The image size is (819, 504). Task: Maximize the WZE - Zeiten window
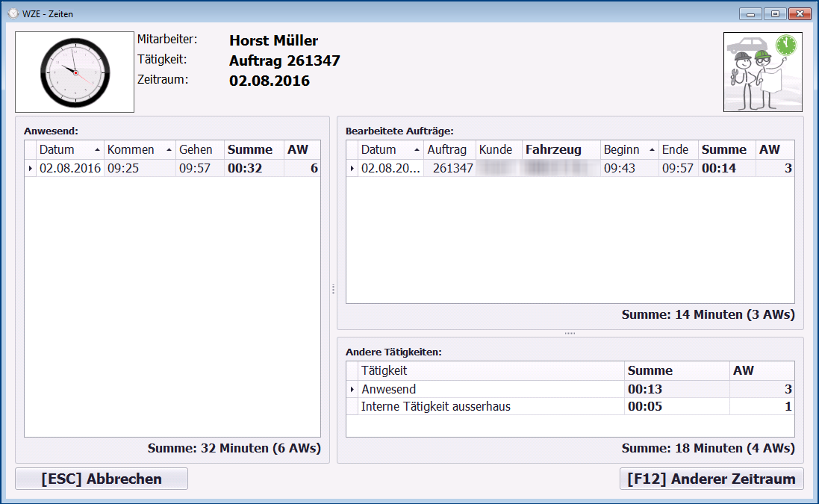776,14
